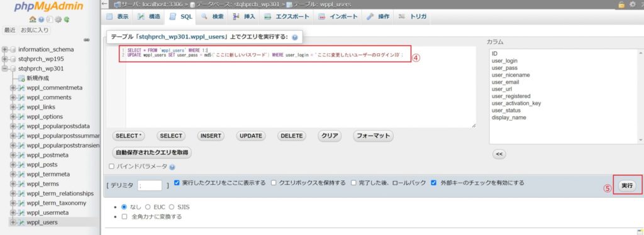Expand the wppl_popularpostsdata table node
Screen dimensions: 644x235
pyautogui.click(x=13, y=126)
